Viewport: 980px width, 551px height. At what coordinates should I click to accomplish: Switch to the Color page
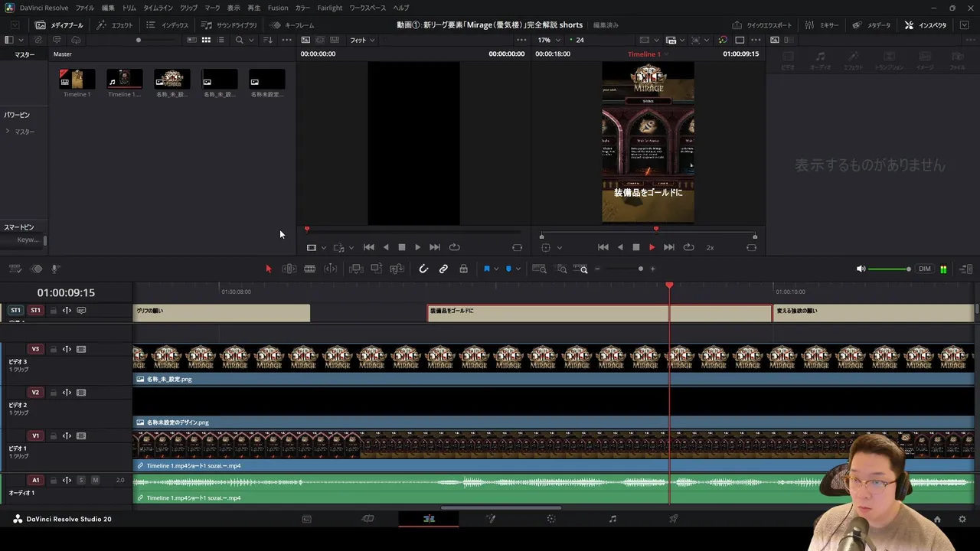point(551,519)
